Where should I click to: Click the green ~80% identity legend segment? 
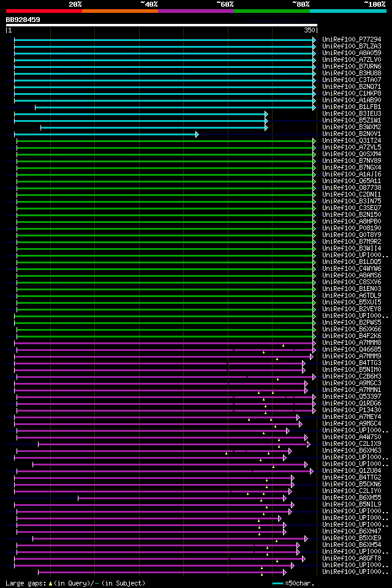click(x=272, y=11)
